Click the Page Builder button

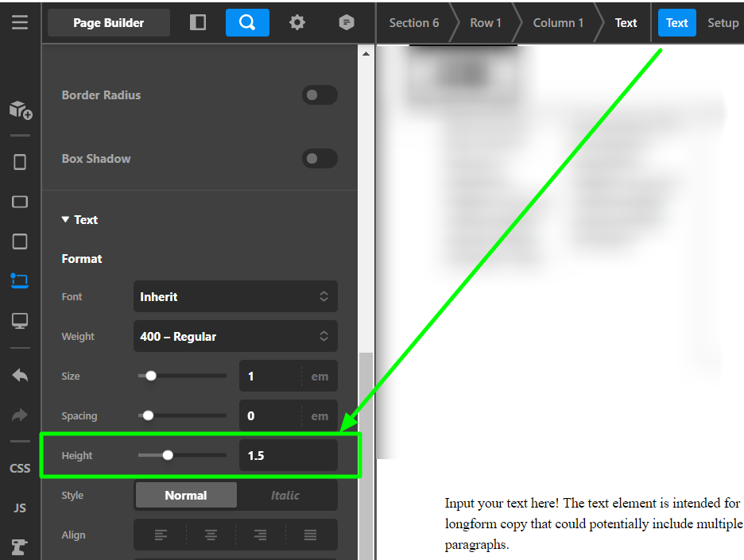[109, 22]
